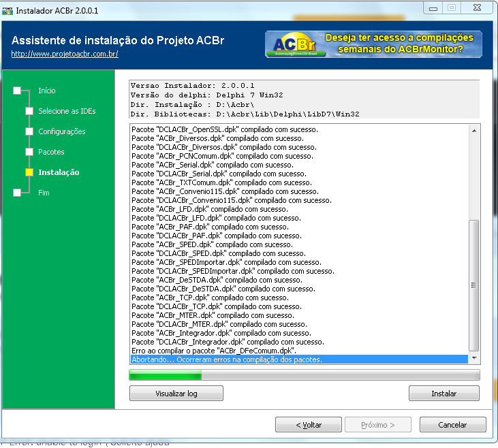Select the ACBr_SPEDImportar.dpk compiled log line
The image size is (498, 448).
(299, 262)
